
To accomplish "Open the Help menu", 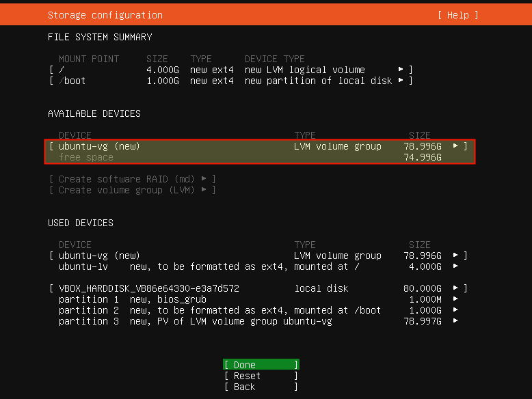I will [x=457, y=15].
